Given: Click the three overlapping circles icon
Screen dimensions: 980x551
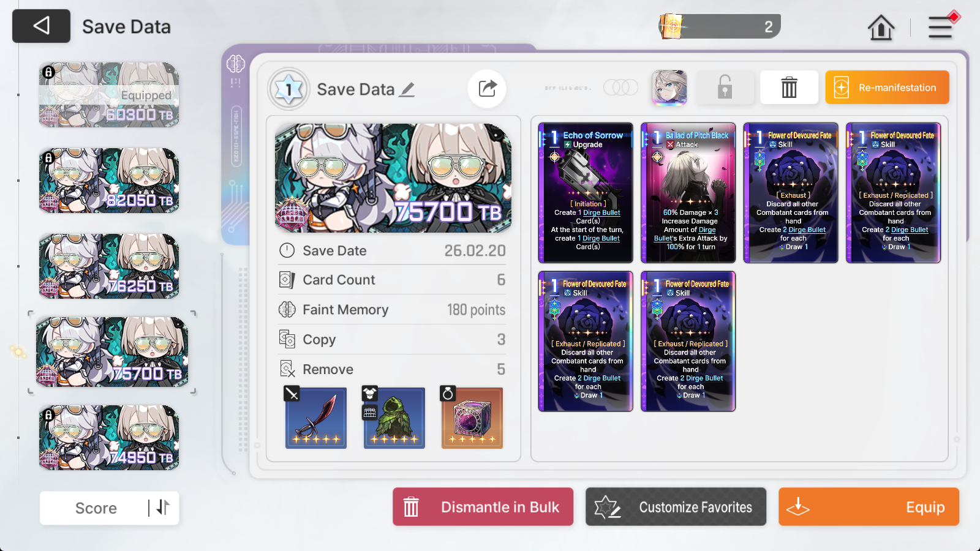Looking at the screenshot, I should click(620, 88).
